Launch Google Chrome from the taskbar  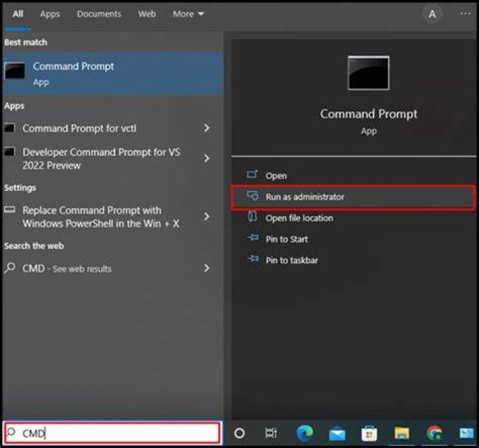(x=434, y=433)
